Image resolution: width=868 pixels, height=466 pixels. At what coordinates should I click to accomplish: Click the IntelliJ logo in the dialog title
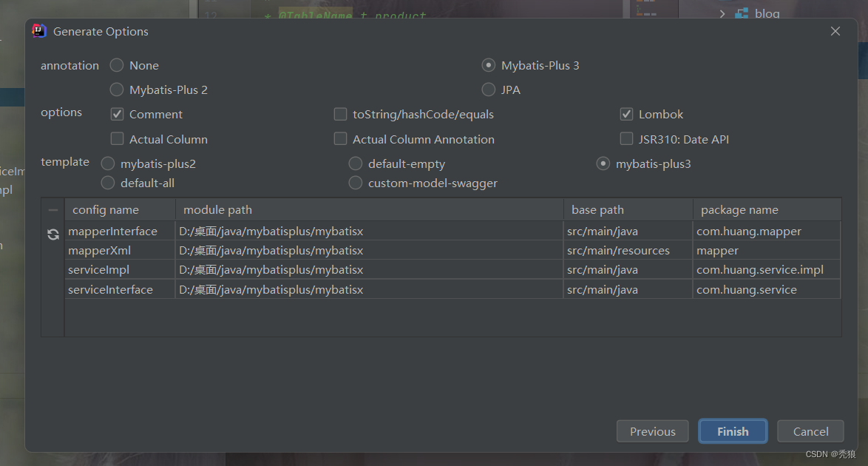[38, 31]
